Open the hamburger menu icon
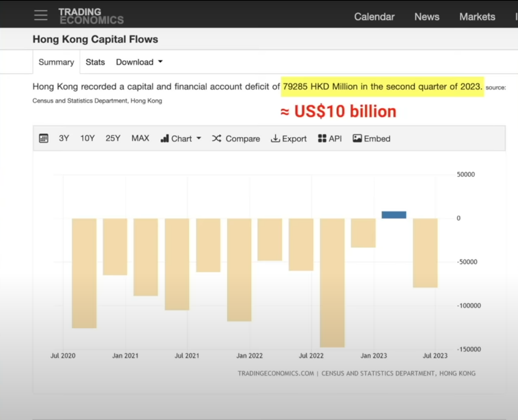This screenshot has width=518, height=420. coord(41,15)
